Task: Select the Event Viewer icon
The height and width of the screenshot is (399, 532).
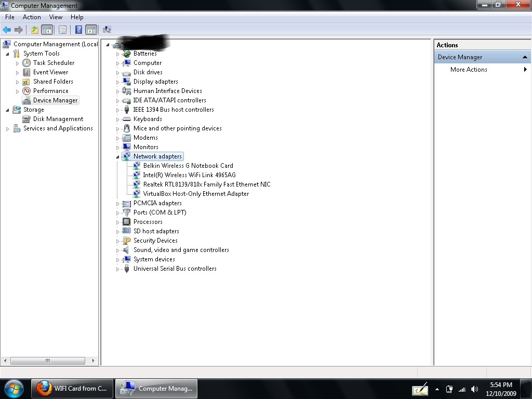Action: point(26,72)
